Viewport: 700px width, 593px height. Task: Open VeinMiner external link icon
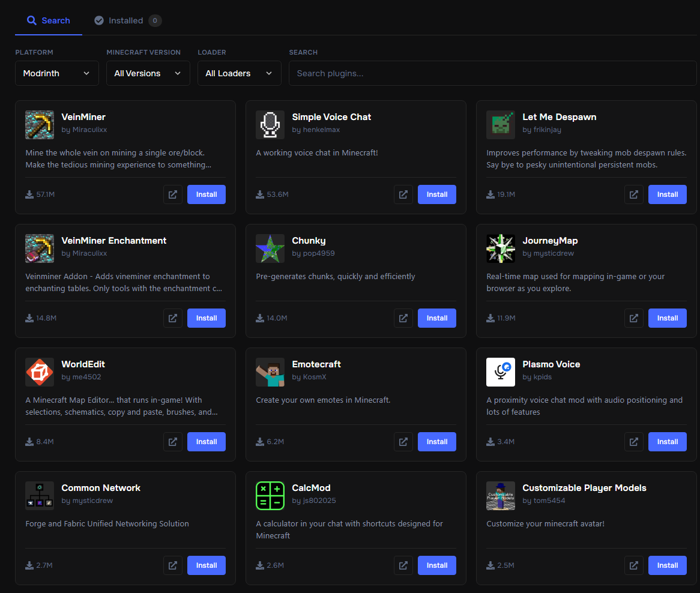coord(173,194)
